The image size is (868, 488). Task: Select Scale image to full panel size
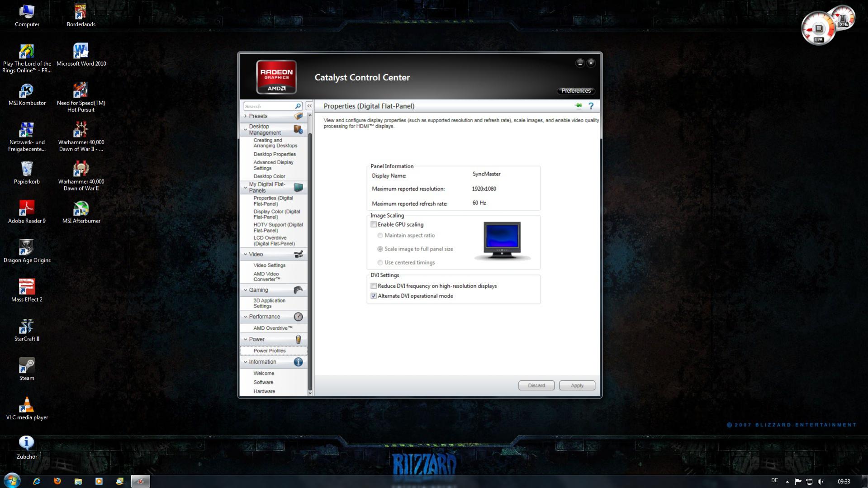(x=380, y=249)
